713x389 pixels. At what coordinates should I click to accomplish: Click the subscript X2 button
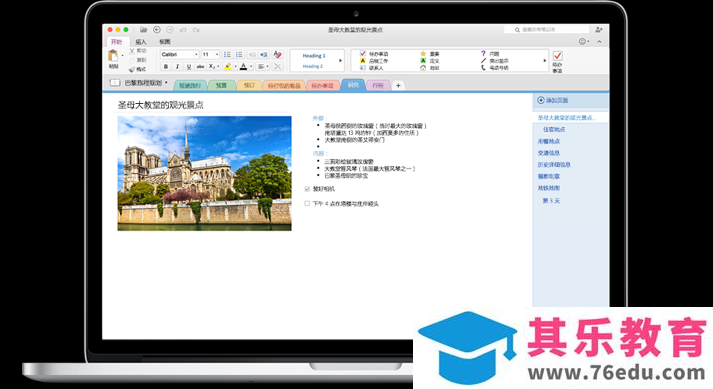click(211, 66)
